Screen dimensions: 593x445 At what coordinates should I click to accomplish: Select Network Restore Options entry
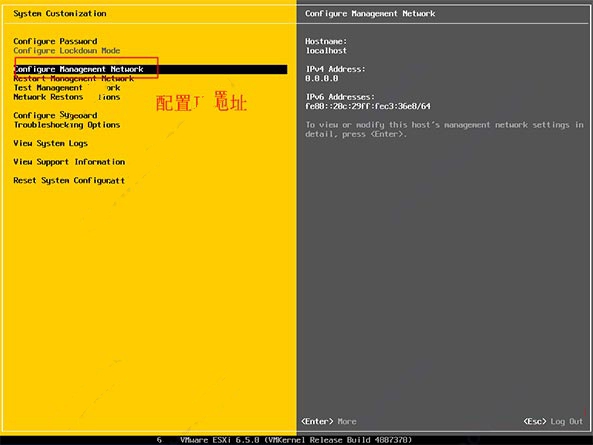coord(67,97)
